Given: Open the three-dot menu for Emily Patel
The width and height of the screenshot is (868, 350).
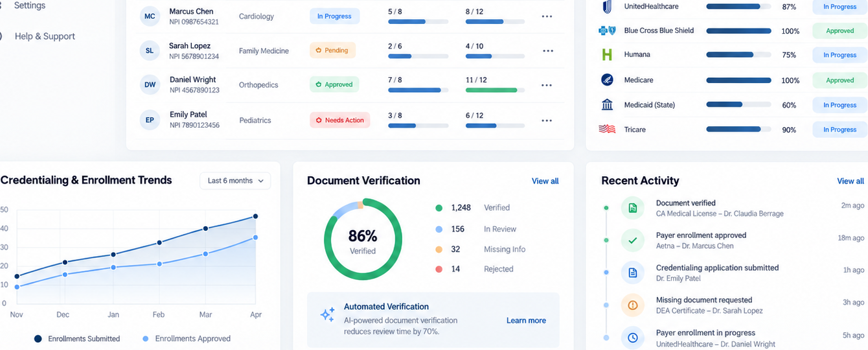Looking at the screenshot, I should [x=547, y=120].
